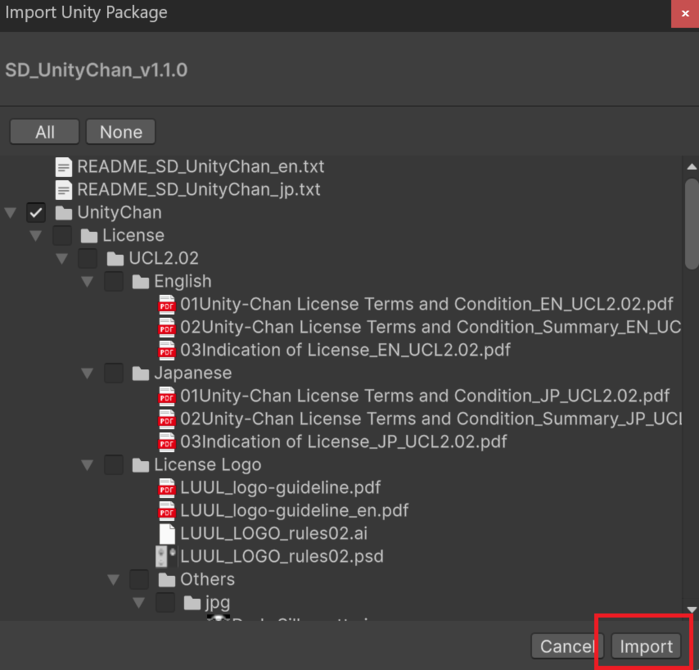
Task: Select LUUL_logo-guideline_en.pdf file name
Action: (x=294, y=511)
